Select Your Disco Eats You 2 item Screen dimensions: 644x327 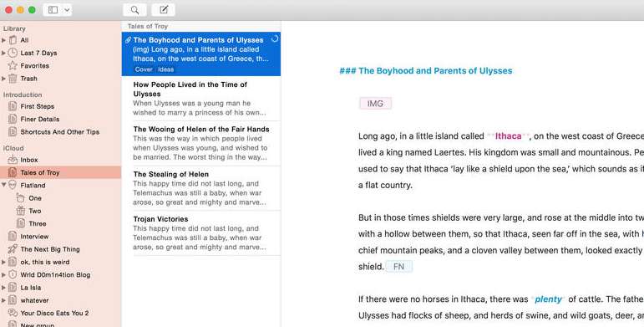pyautogui.click(x=61, y=313)
